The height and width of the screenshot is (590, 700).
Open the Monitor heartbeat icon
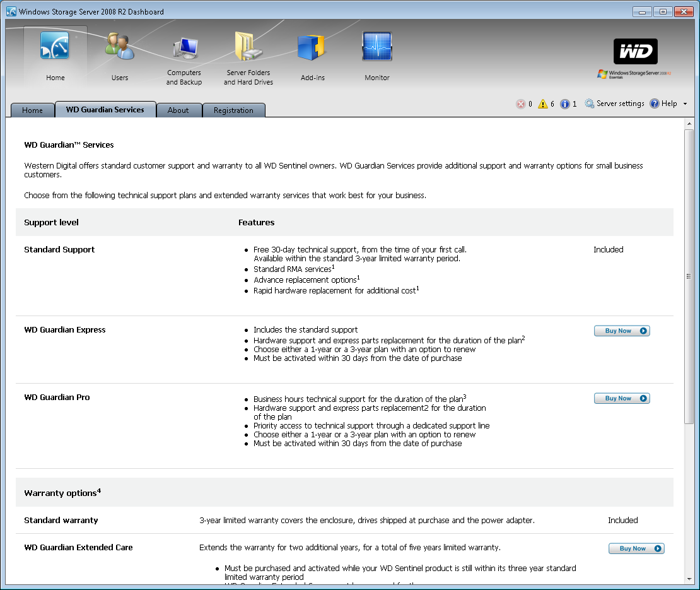376,46
